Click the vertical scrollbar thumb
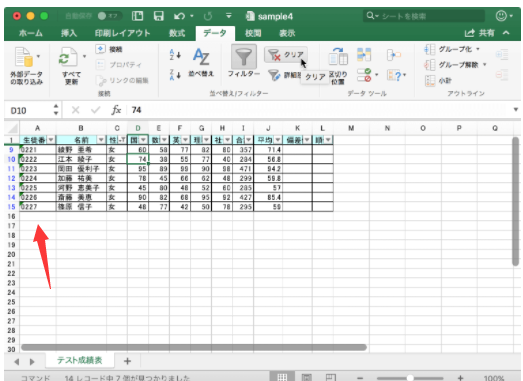This screenshot has height=381, width=523. 516,201
